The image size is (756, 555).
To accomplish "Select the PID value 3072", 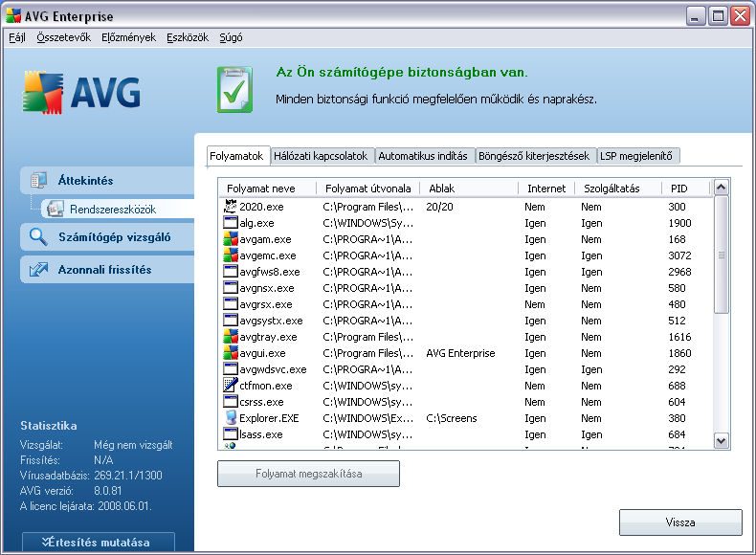I will (x=679, y=255).
